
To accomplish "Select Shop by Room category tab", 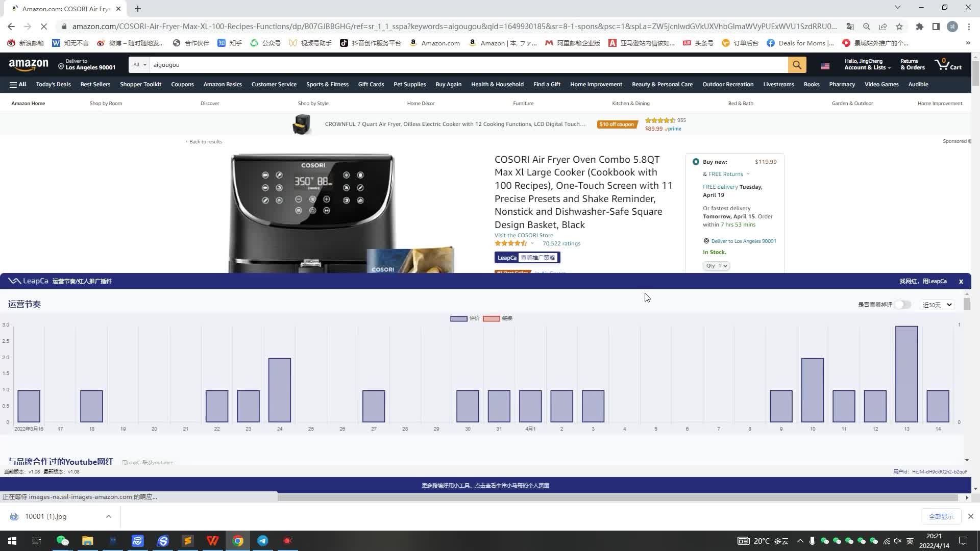I will pos(106,104).
